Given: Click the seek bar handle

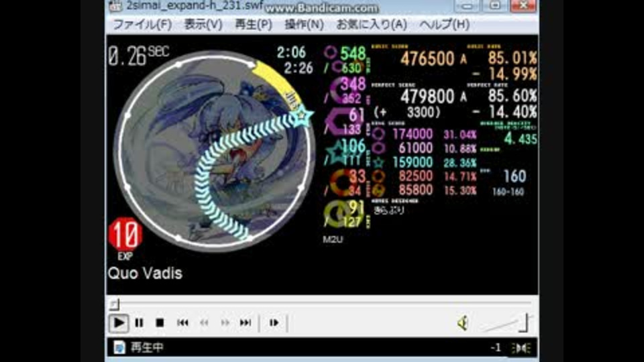Looking at the screenshot, I should point(115,304).
